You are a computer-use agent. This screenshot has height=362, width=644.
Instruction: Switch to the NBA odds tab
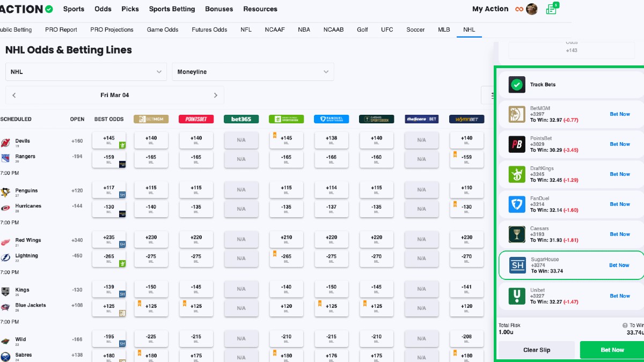pyautogui.click(x=304, y=29)
